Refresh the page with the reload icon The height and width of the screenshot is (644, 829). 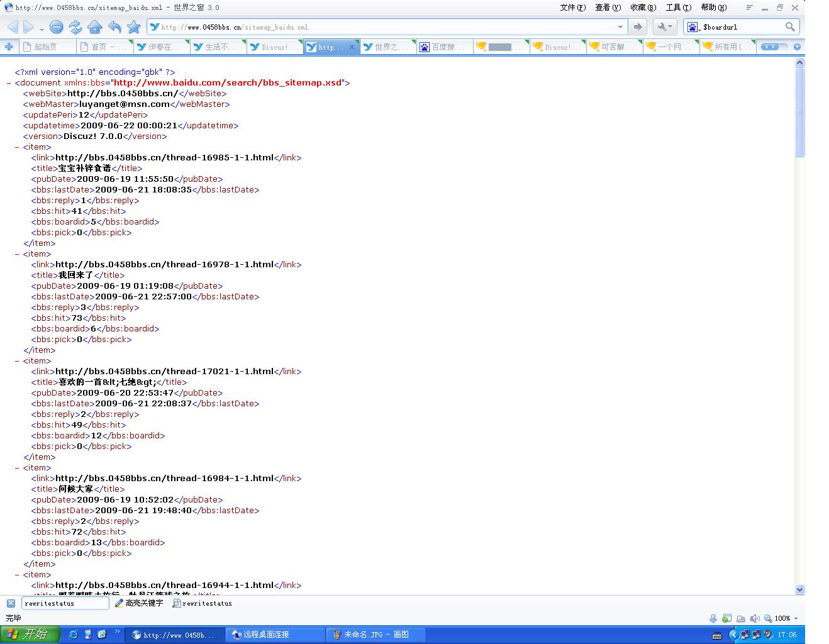point(75,27)
